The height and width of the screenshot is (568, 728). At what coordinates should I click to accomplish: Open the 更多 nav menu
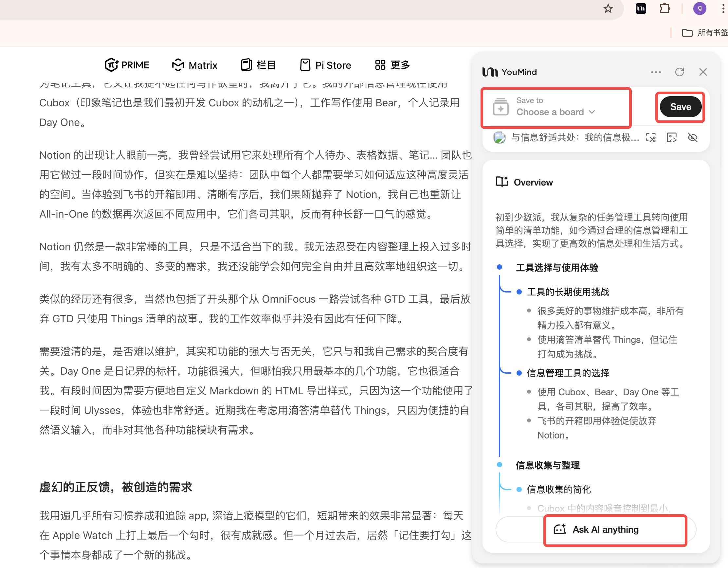point(392,65)
